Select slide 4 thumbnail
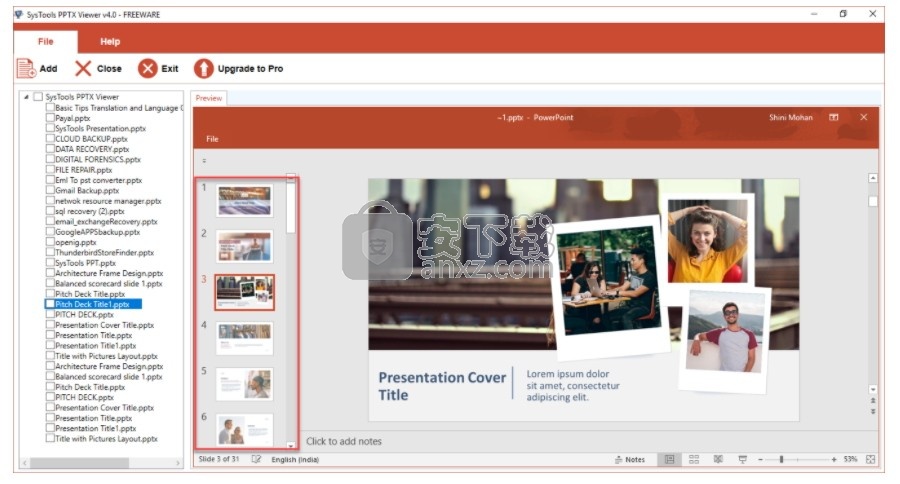Screen dimensions: 900x484 244,338
